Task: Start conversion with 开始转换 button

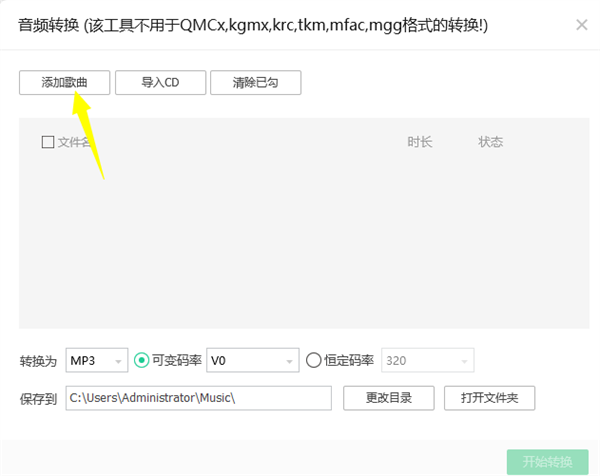Action: tap(548, 462)
